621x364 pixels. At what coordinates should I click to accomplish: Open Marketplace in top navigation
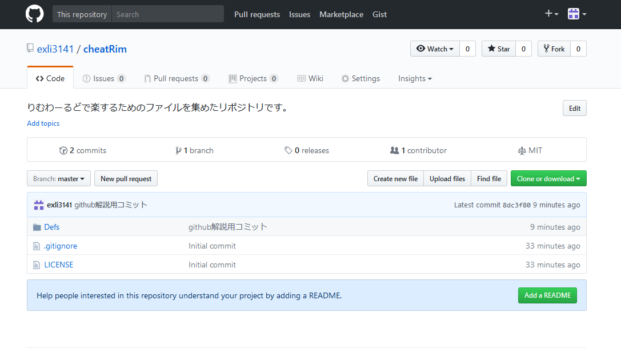(x=342, y=14)
